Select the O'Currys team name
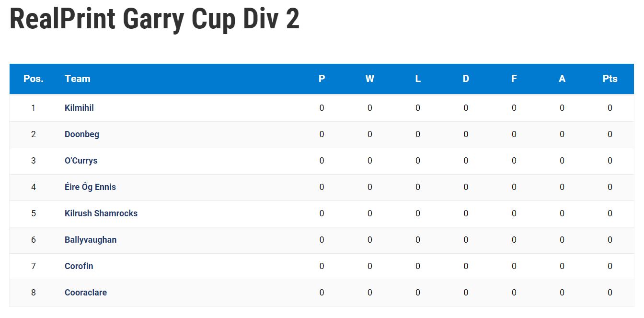The height and width of the screenshot is (318, 644). tap(81, 161)
